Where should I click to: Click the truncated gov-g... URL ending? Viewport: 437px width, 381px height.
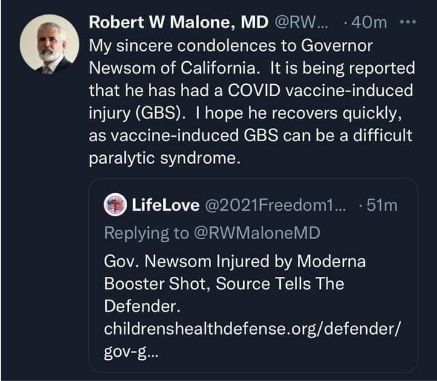pyautogui.click(x=131, y=352)
